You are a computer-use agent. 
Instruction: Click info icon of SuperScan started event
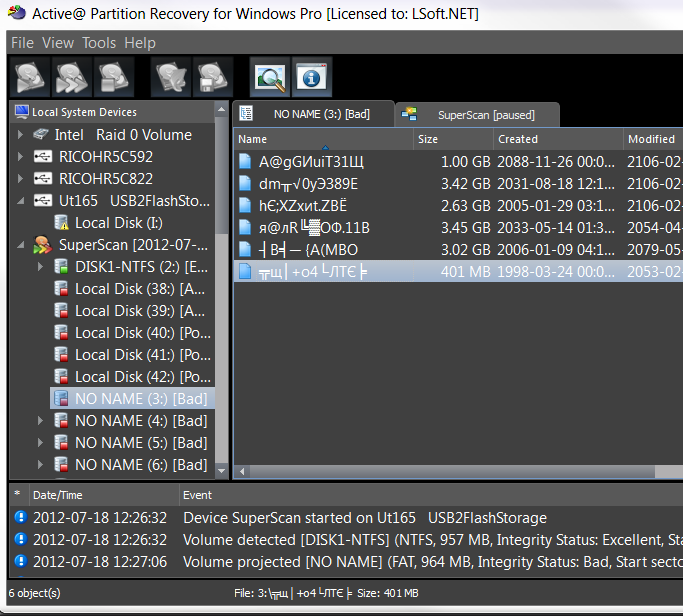(x=20, y=517)
